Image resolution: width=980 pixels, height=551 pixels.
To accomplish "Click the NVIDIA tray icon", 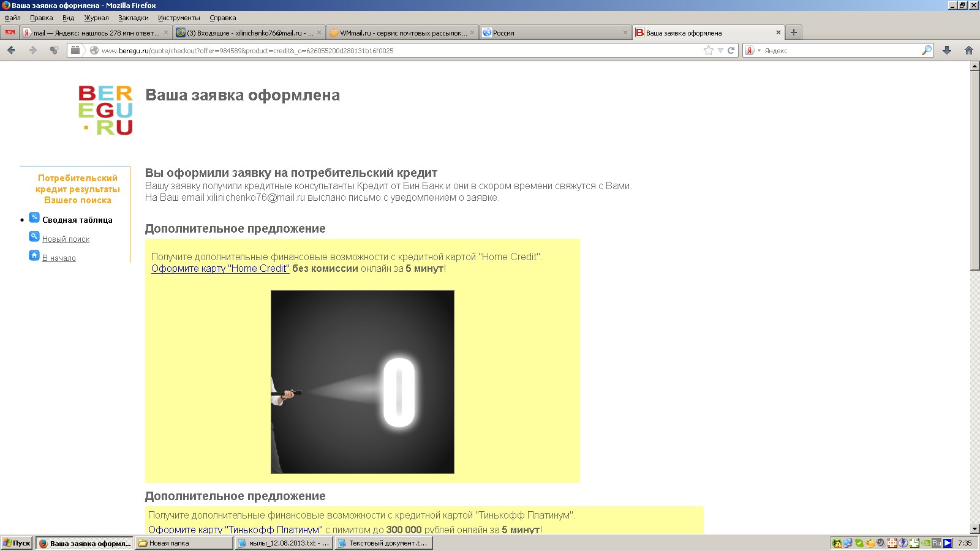I will [925, 543].
